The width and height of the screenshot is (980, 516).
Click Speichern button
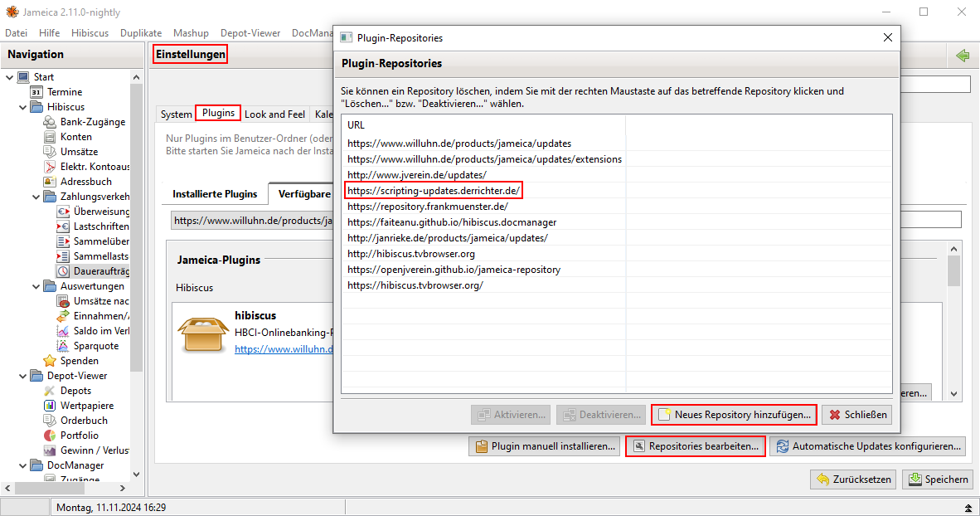coord(938,479)
